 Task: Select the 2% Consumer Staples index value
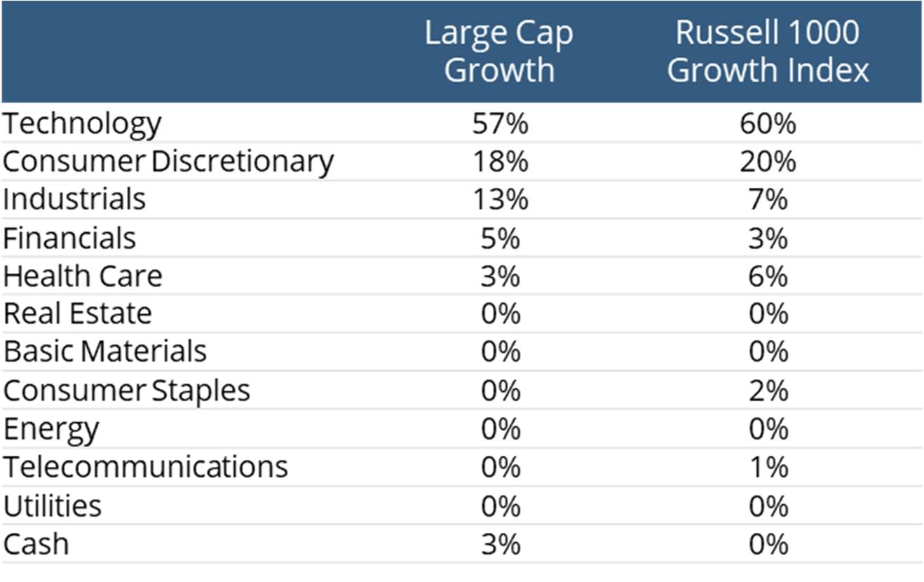(x=768, y=391)
